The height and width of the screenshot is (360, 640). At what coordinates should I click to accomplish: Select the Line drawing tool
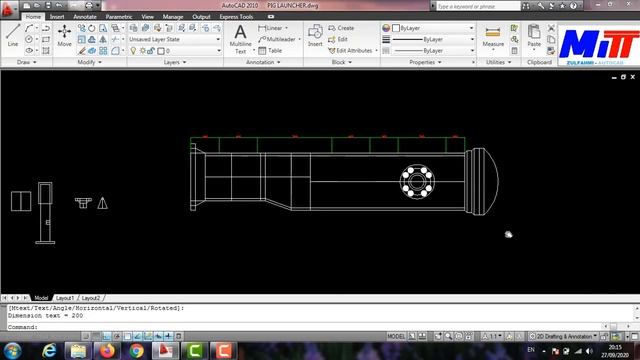(13, 35)
